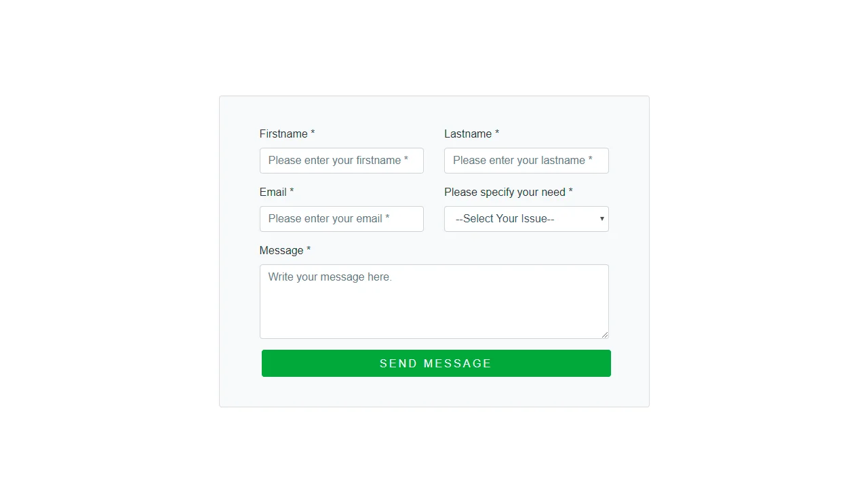Click the 'Please specify your need' label

point(505,192)
